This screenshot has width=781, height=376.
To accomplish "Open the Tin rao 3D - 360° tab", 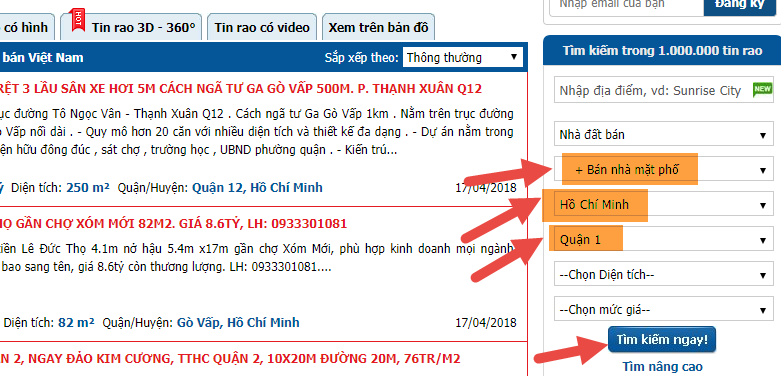I will click(x=131, y=27).
